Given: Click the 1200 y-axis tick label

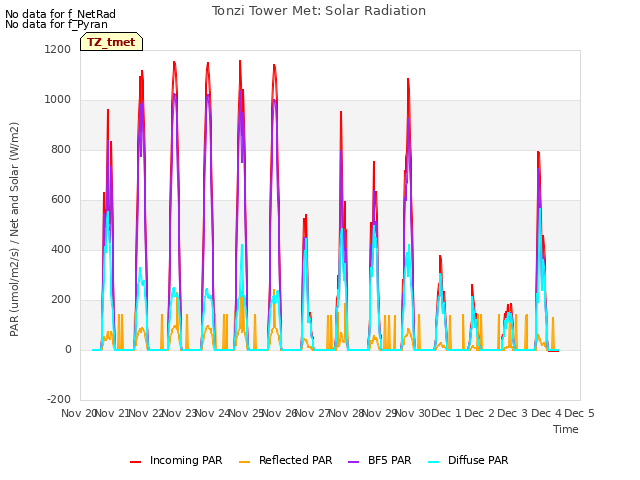Looking at the screenshot, I should (58, 49).
